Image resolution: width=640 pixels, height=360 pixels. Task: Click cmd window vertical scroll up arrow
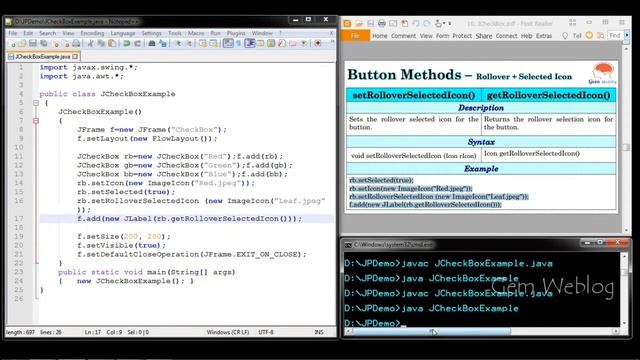pos(624,256)
